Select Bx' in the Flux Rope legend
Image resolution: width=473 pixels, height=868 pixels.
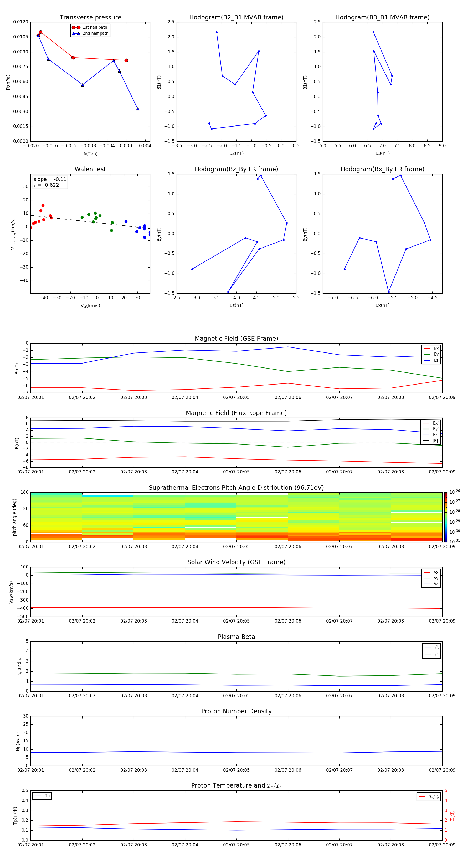[431, 423]
